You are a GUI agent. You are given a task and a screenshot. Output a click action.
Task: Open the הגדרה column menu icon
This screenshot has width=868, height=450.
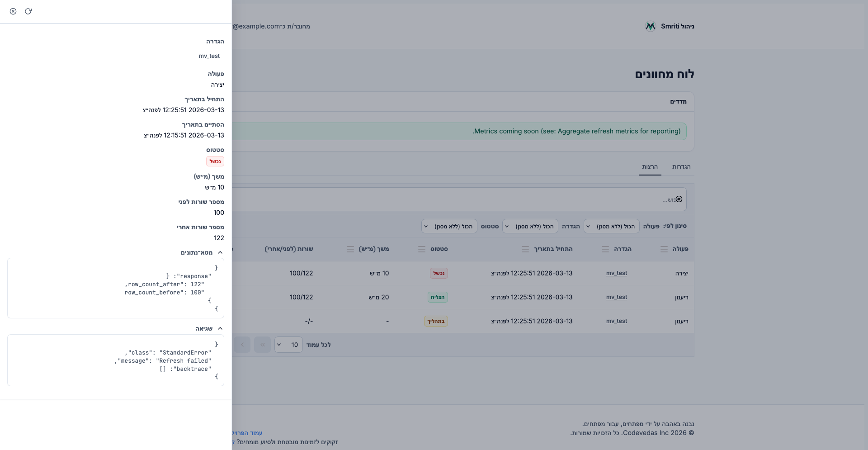coord(605,249)
